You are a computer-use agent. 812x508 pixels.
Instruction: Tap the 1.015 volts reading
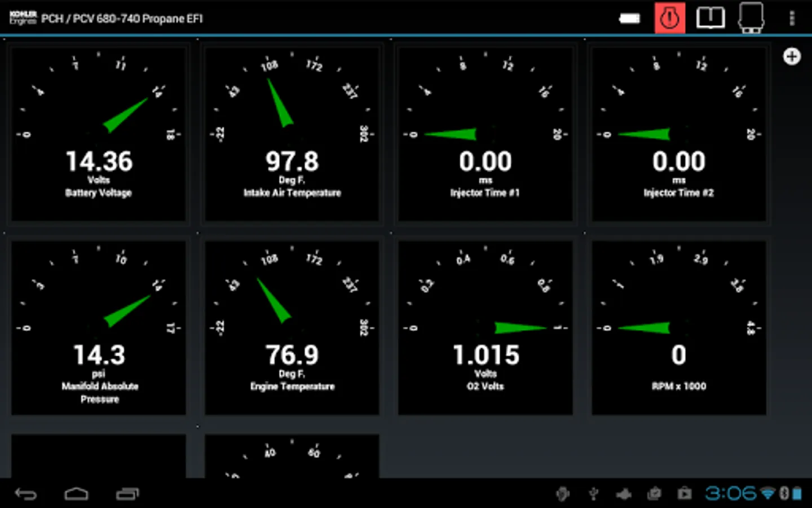point(486,355)
